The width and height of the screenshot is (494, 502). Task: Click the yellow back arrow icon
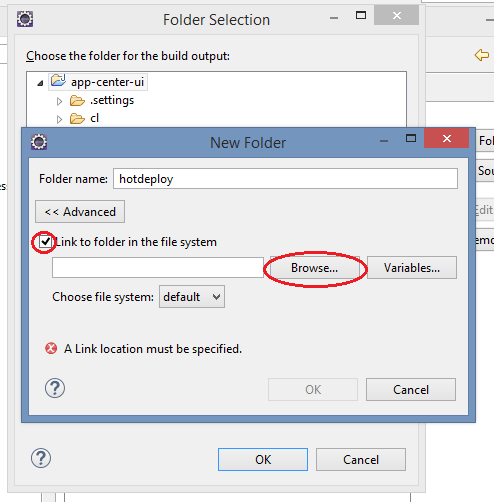(x=482, y=55)
